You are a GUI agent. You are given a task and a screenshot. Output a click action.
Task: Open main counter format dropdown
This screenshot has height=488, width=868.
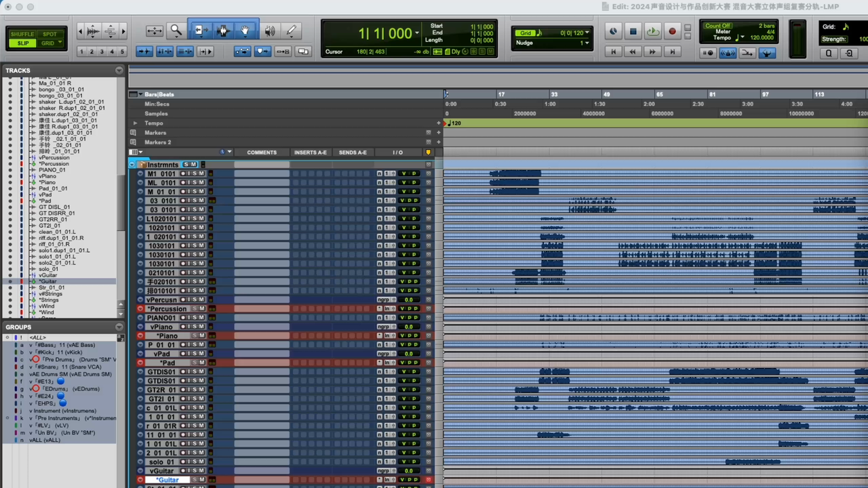tap(416, 33)
